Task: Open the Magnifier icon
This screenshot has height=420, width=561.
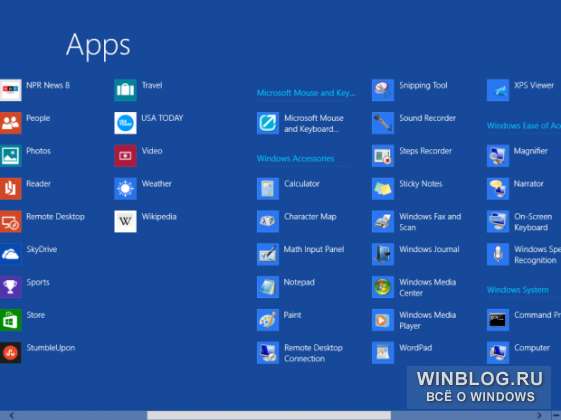Action: [x=498, y=156]
